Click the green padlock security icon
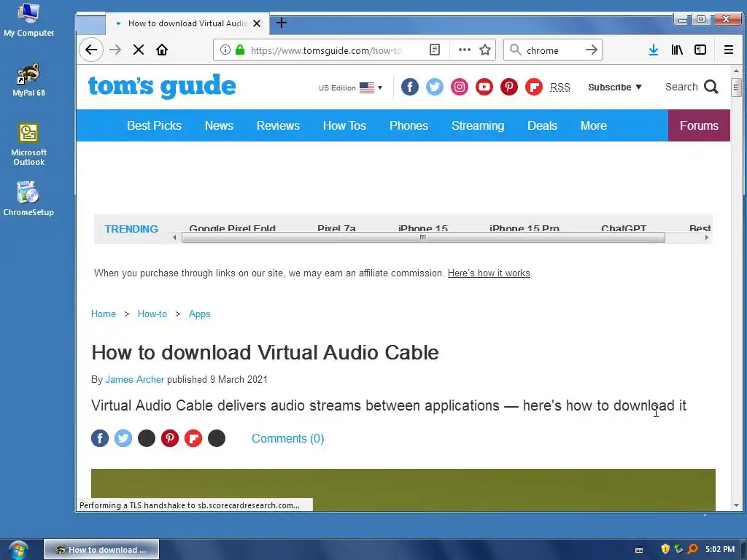The height and width of the screenshot is (560, 747). (240, 50)
